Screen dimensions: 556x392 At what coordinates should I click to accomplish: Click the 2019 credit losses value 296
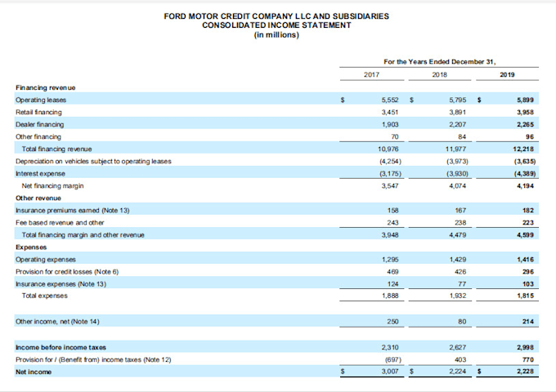pyautogui.click(x=528, y=272)
